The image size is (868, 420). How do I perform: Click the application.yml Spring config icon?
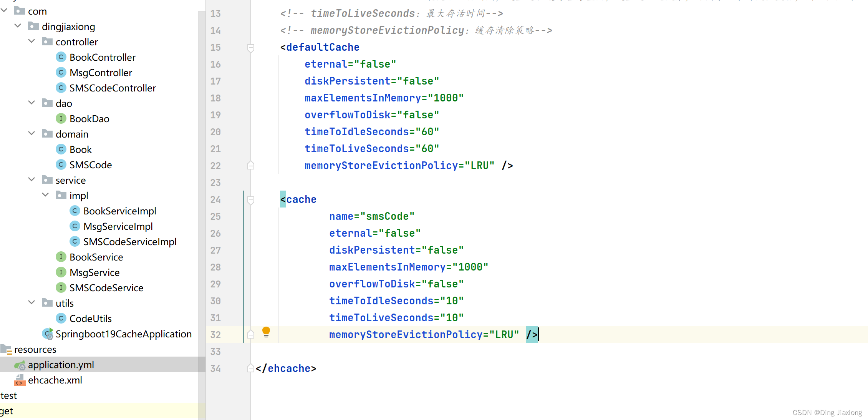click(20, 365)
